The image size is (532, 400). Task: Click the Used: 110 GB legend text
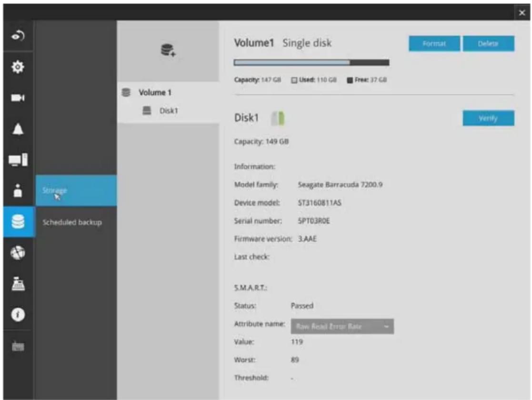pos(318,80)
